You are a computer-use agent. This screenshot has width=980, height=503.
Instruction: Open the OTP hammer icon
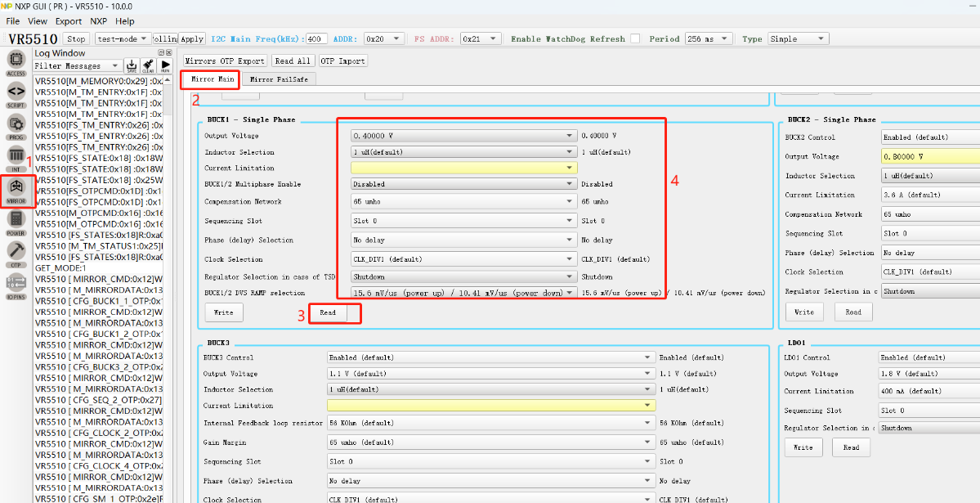tap(16, 253)
